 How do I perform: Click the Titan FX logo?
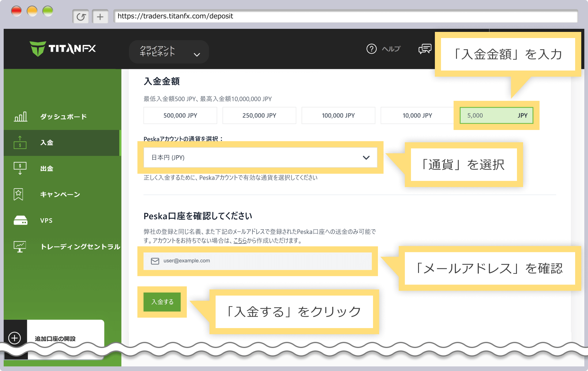(63, 49)
